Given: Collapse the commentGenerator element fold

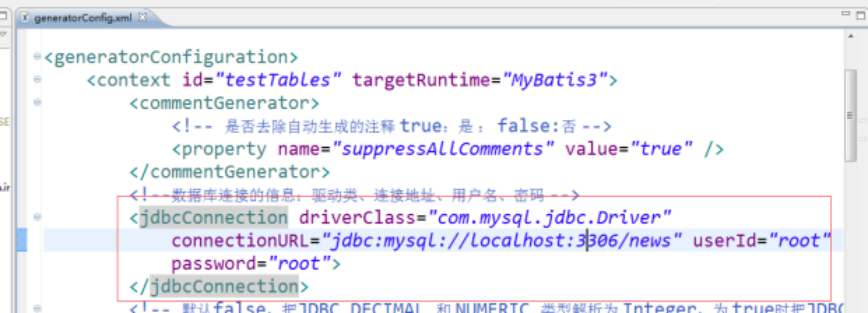Looking at the screenshot, I should (37, 102).
